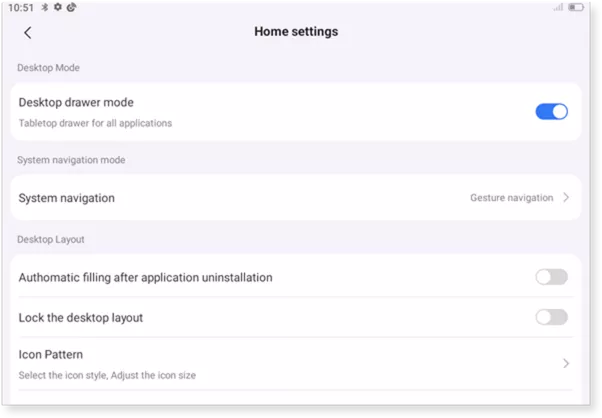Image resolution: width=602 pixels, height=418 pixels.
Task: Open the Gesture navigation value selector
Action: point(511,198)
